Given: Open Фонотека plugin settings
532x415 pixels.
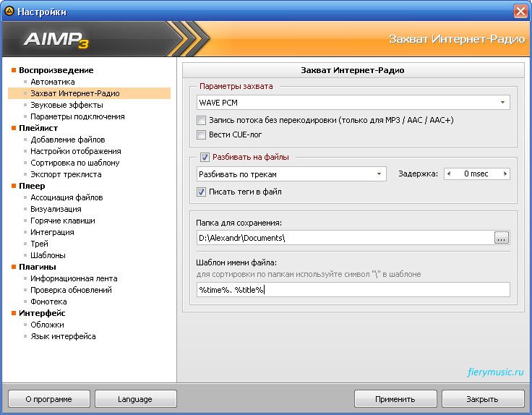Looking at the screenshot, I should (48, 301).
